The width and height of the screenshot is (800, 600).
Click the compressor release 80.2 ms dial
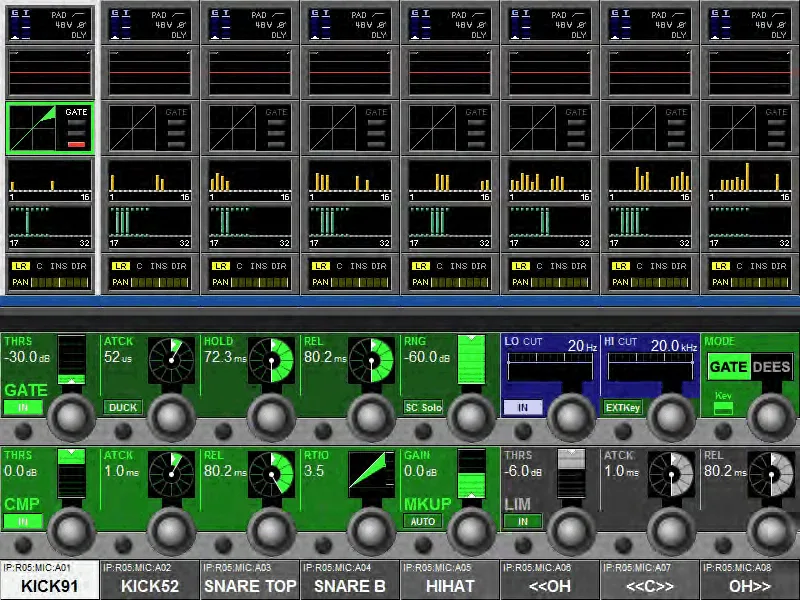point(271,474)
